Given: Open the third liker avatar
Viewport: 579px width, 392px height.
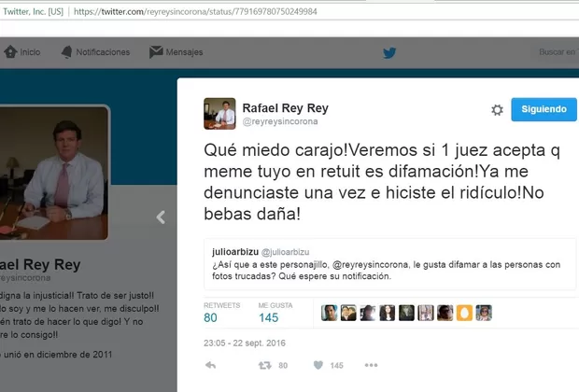Looking at the screenshot, I should (x=367, y=313).
